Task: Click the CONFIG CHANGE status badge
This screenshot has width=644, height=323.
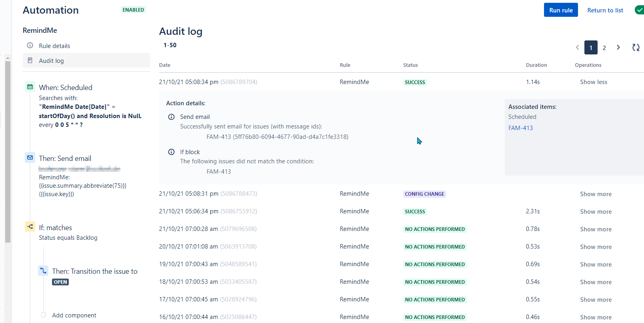Action: 424,194
